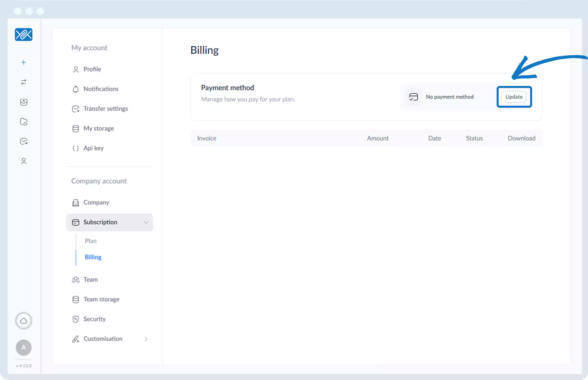
Task: Collapse the Subscription section chevron
Action: click(146, 222)
